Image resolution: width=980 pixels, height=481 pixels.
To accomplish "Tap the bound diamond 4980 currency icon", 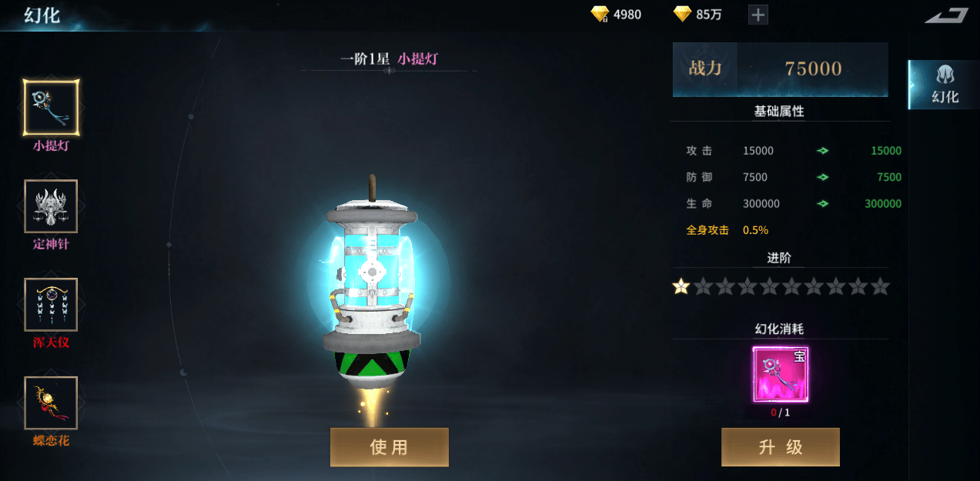I will click(x=600, y=14).
